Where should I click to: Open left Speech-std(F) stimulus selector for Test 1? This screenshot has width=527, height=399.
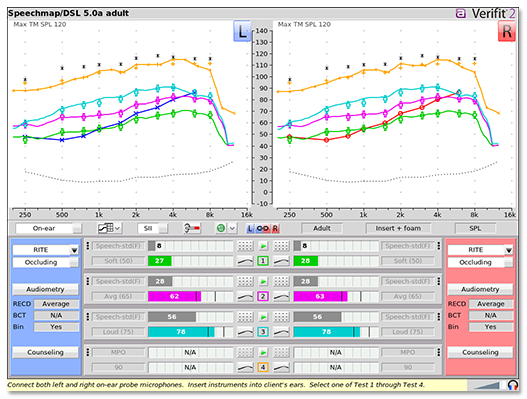pos(118,246)
